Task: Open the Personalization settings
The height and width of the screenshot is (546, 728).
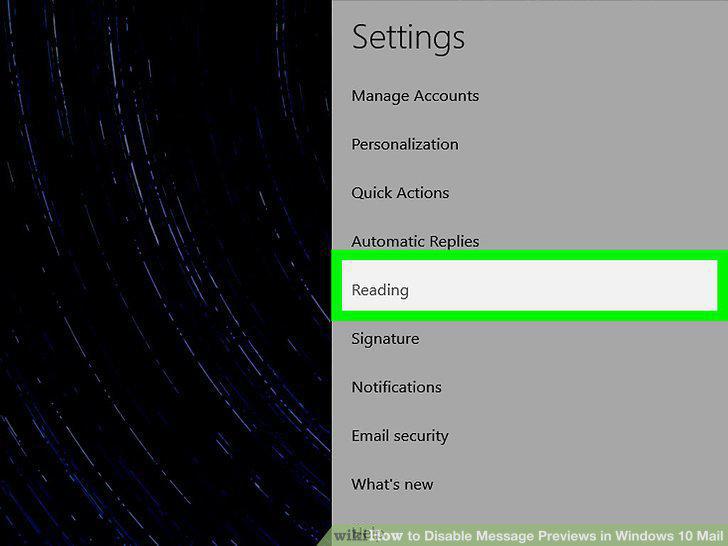Action: click(405, 144)
